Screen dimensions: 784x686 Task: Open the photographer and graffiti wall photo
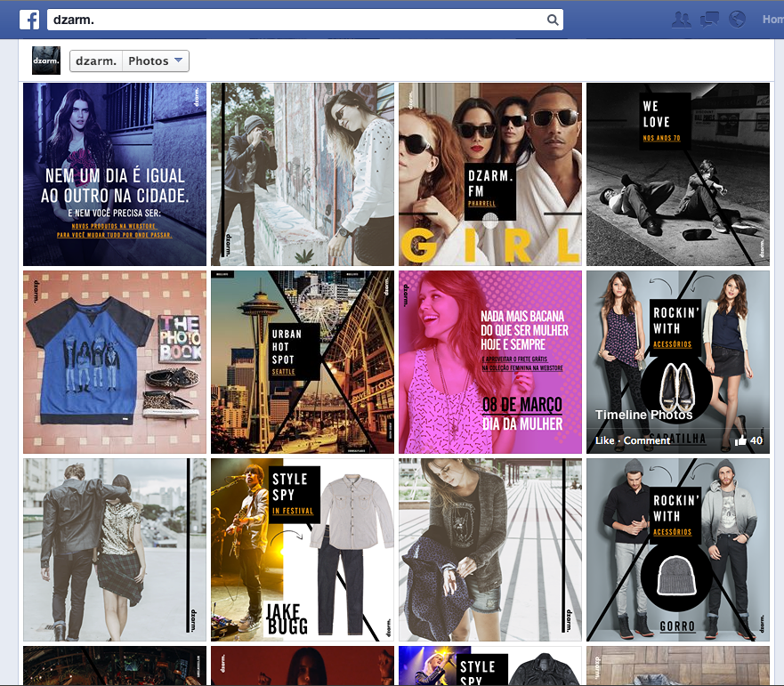[303, 174]
